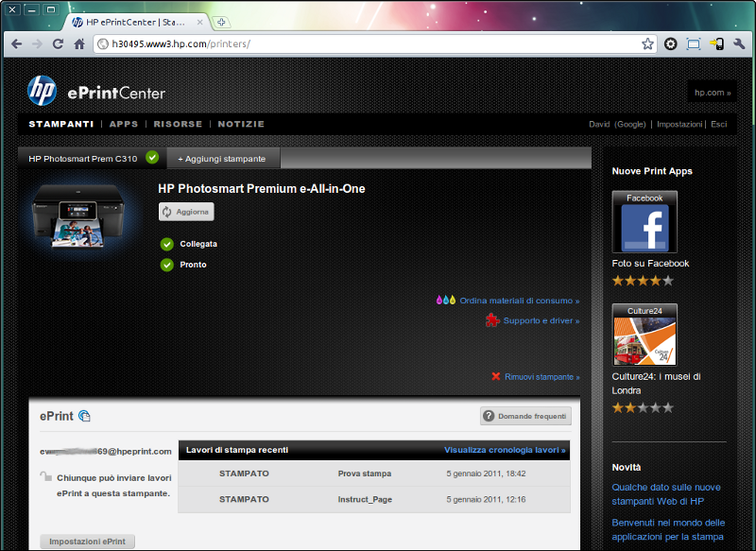This screenshot has width=756, height=551.
Task: Click the ePrint info icon beside heading
Action: click(84, 416)
